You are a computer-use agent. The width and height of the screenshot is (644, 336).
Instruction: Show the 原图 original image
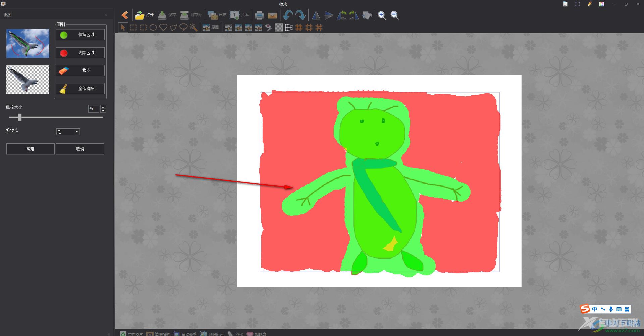[211, 27]
